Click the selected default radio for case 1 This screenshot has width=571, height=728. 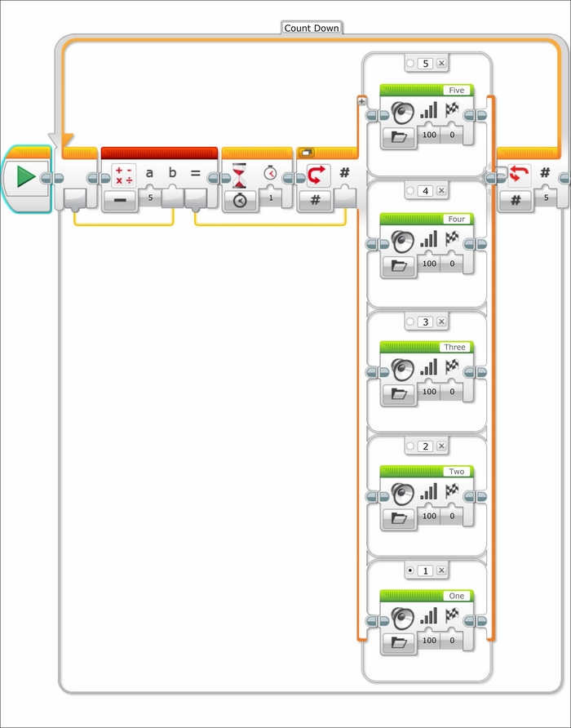point(410,570)
